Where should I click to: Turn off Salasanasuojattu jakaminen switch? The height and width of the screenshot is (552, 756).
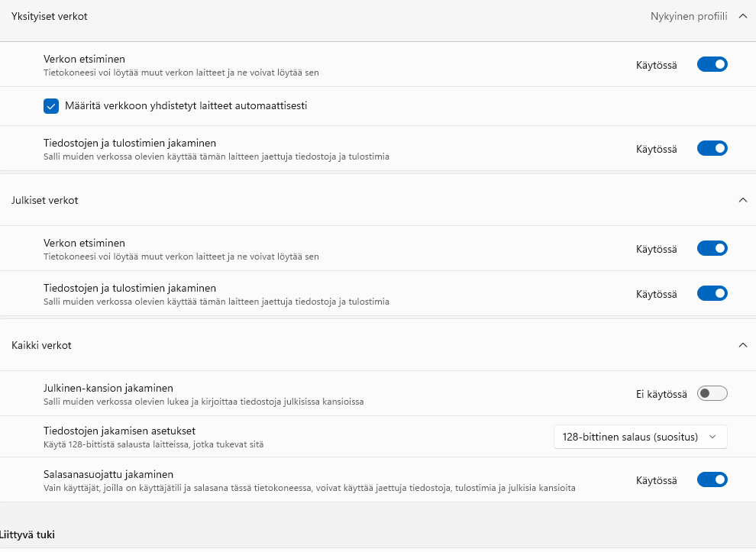click(712, 480)
